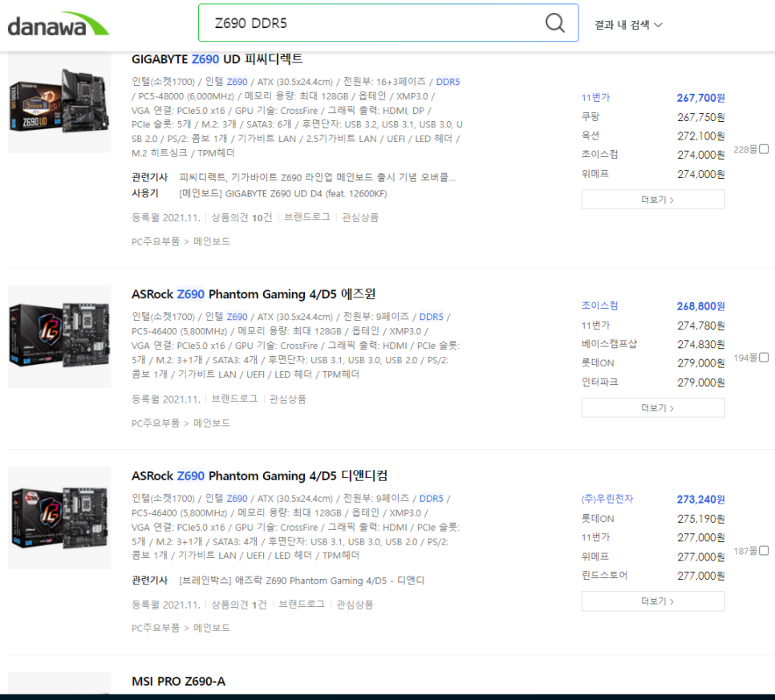
Task: Click DDR5 spec link in GIGABYTE description
Action: pyautogui.click(x=448, y=82)
